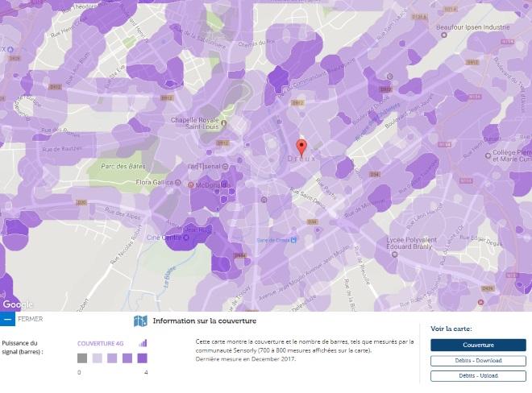Image resolution: width=532 pixels, height=393 pixels.
Task: Click the gray zero-bars legend swatch
Action: 82,358
